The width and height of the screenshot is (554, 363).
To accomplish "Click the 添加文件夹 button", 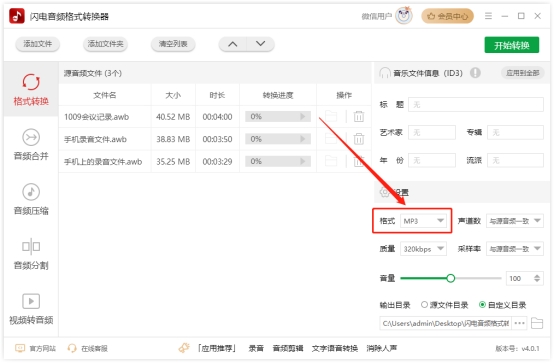I will 105,44.
